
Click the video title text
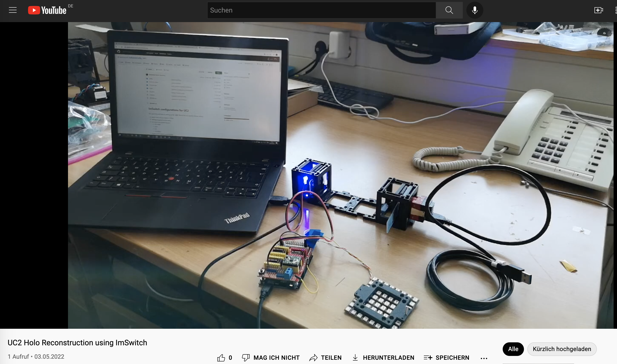pyautogui.click(x=77, y=342)
